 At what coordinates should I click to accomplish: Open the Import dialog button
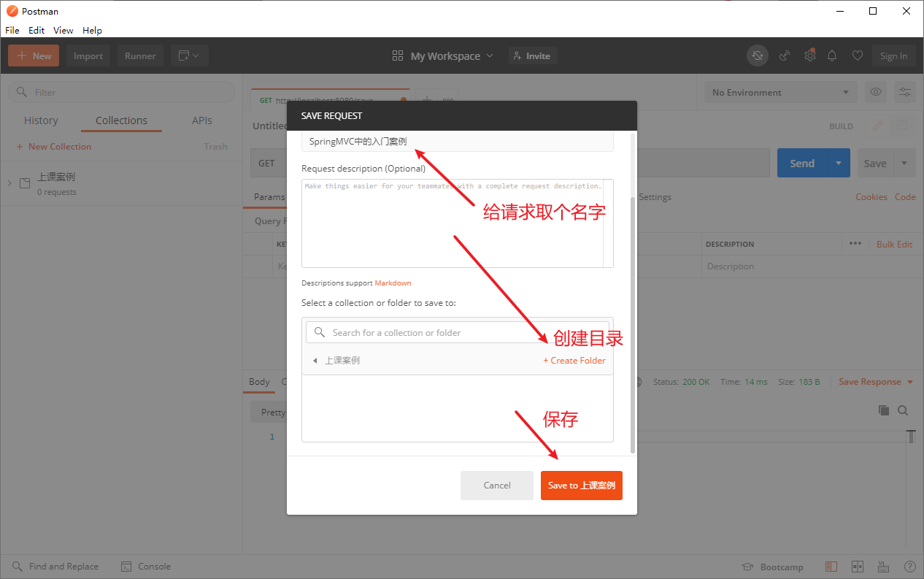click(x=88, y=55)
